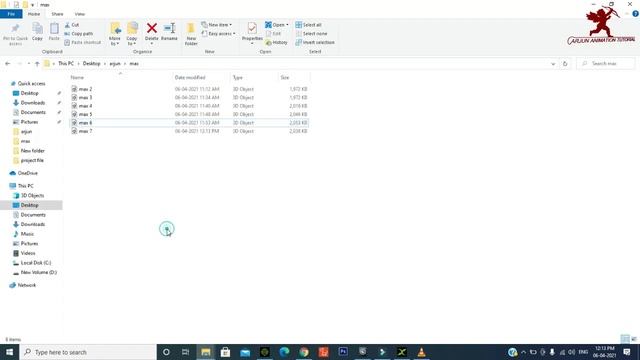Image resolution: width=640 pixels, height=360 pixels.
Task: Sort by the Name column header
Action: [77, 77]
